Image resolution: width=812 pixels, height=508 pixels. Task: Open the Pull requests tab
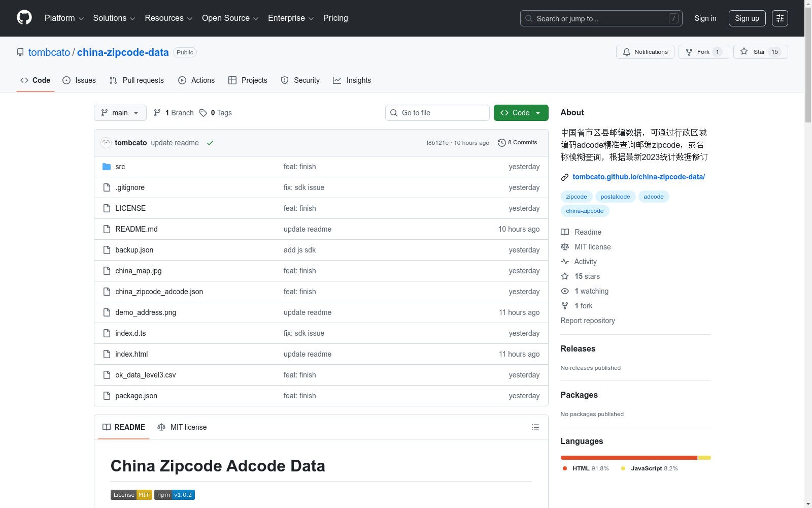137,80
